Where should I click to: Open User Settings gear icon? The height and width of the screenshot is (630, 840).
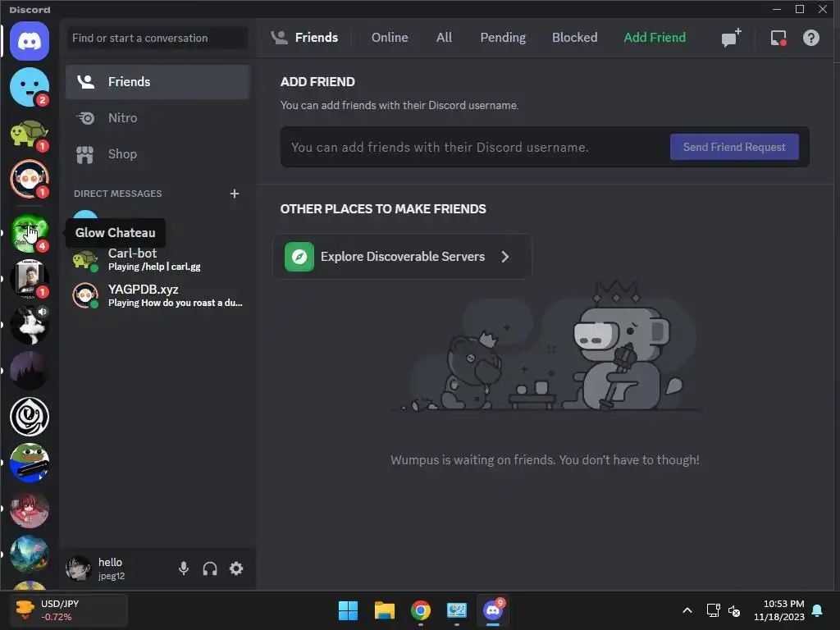pyautogui.click(x=236, y=568)
